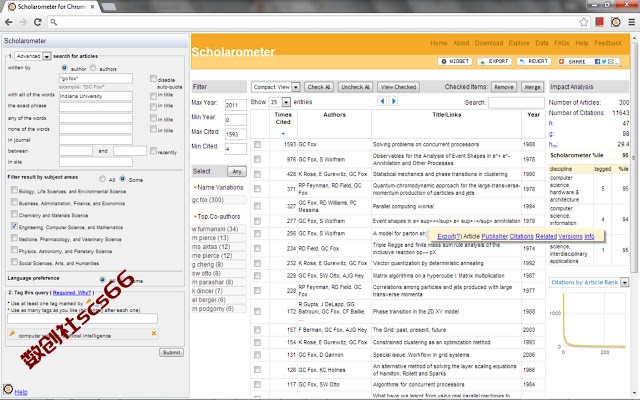Open the Widget tool with gear icon

(455, 61)
